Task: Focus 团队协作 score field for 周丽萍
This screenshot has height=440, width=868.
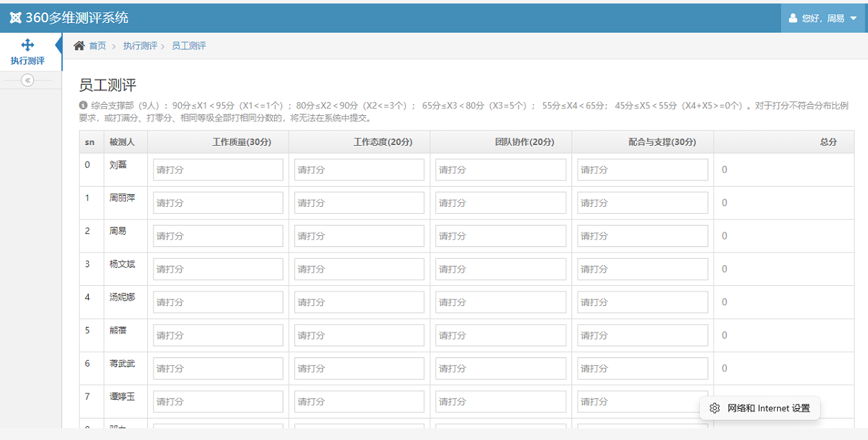Action: tap(501, 203)
